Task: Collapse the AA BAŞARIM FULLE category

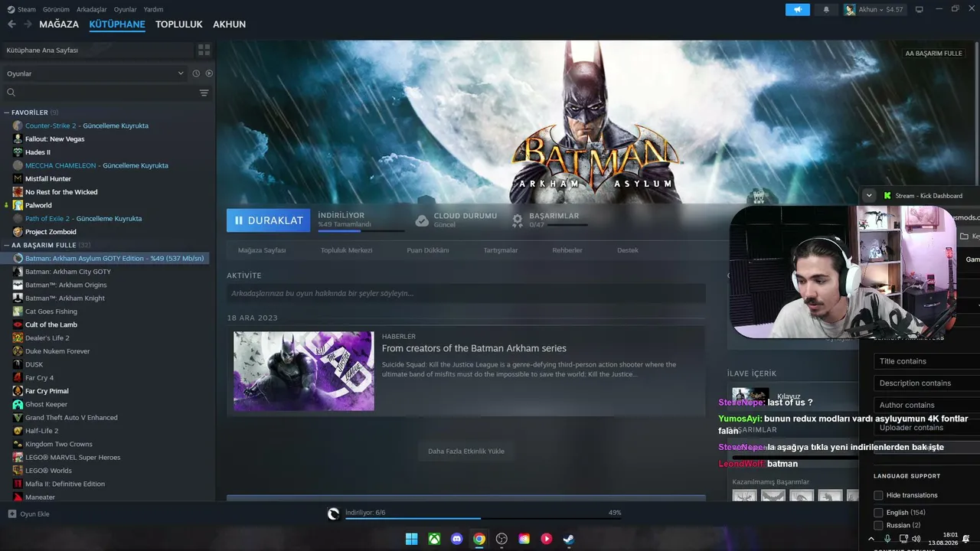Action: 7,245
